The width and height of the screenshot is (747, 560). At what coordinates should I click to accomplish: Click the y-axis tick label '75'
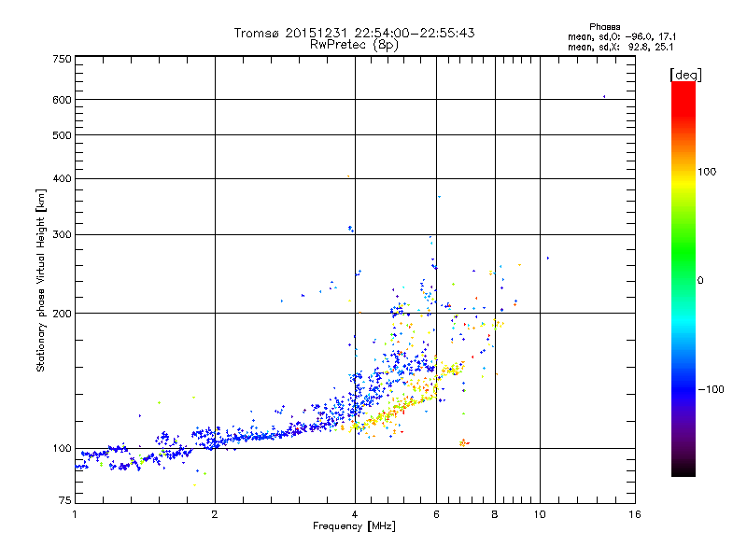click(x=64, y=500)
